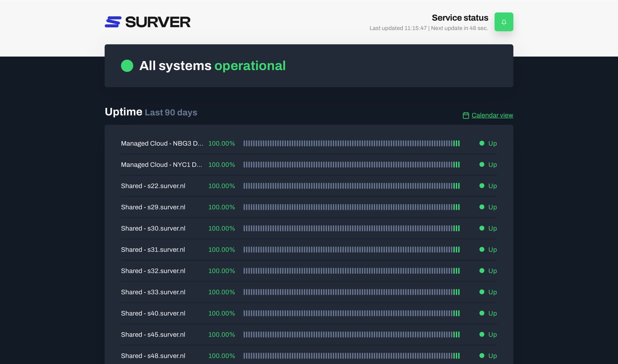The width and height of the screenshot is (618, 364).
Task: Open the Calendar view link
Action: click(492, 115)
